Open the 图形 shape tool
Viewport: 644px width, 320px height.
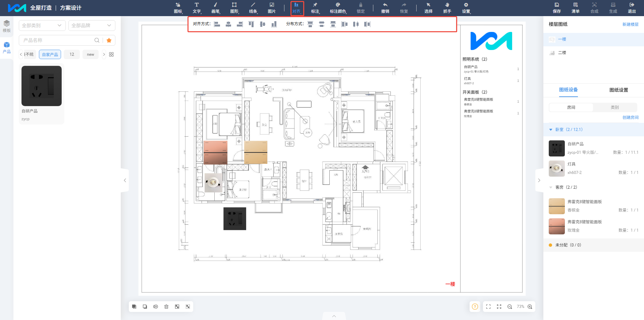coord(234,8)
